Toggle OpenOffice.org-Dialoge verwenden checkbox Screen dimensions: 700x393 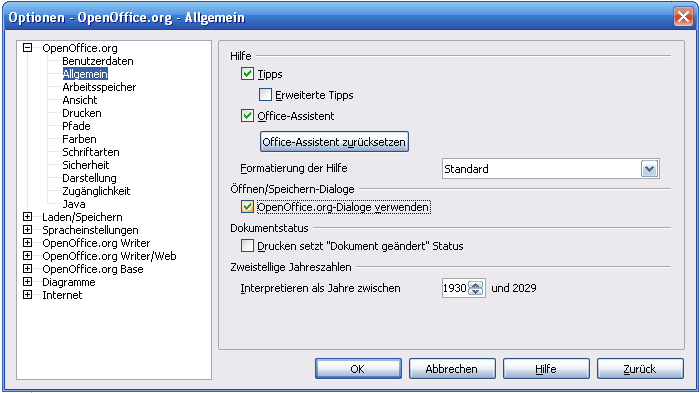tap(247, 207)
